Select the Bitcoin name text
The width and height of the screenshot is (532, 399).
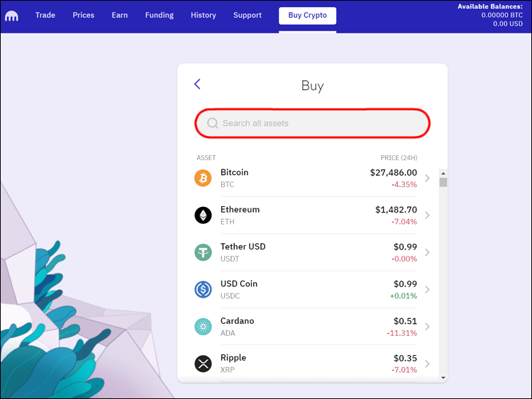[x=235, y=172]
